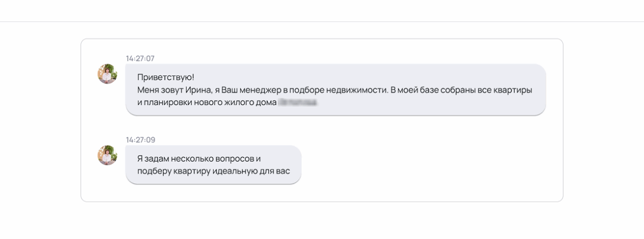Click the word "Ваш" in the first message
The height and width of the screenshot is (239, 644).
click(243, 90)
